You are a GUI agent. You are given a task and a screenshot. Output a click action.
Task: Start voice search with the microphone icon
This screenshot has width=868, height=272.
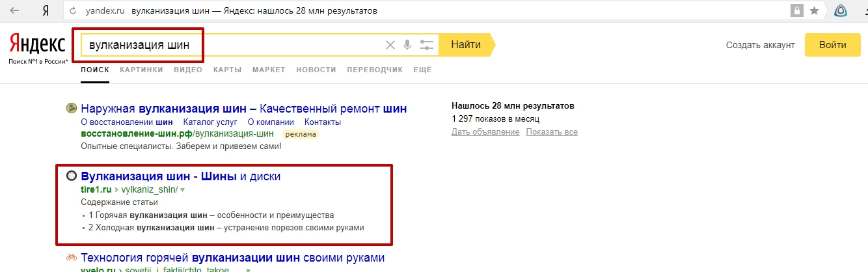tap(408, 45)
